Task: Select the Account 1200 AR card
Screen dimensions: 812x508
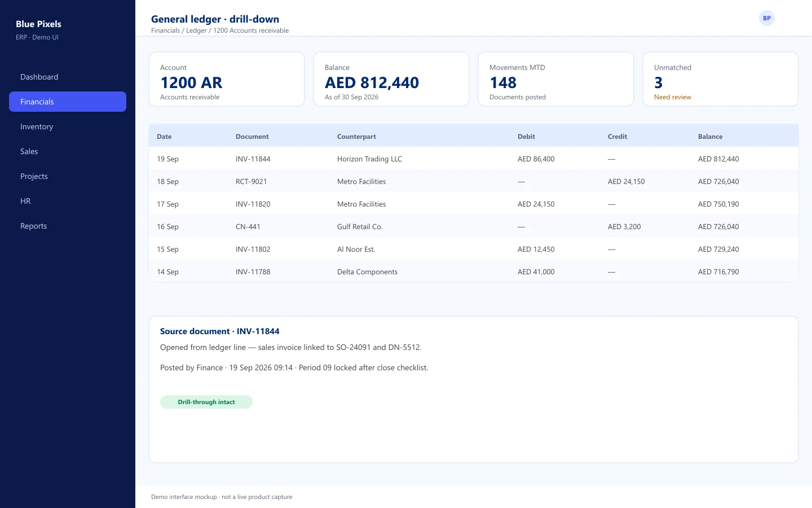Action: click(227, 79)
